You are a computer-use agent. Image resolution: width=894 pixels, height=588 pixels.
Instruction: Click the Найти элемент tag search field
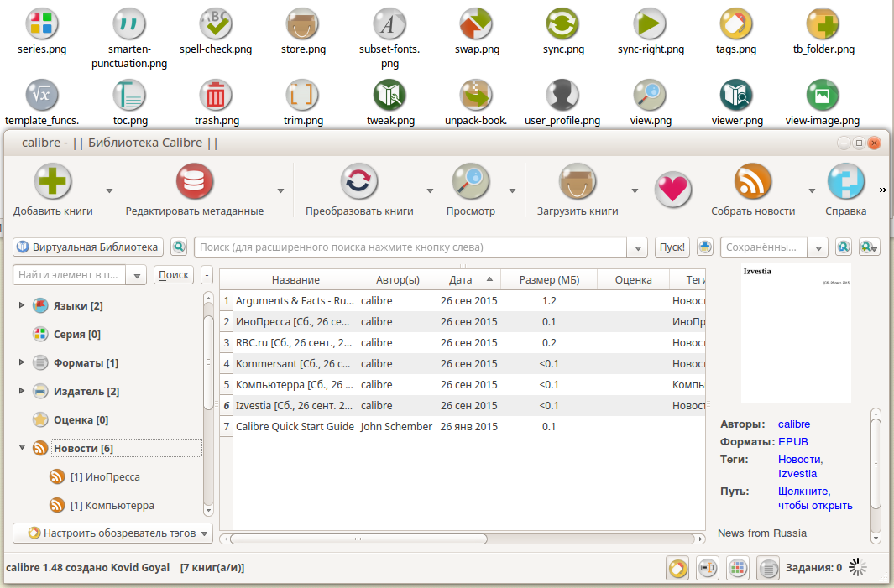(69, 274)
